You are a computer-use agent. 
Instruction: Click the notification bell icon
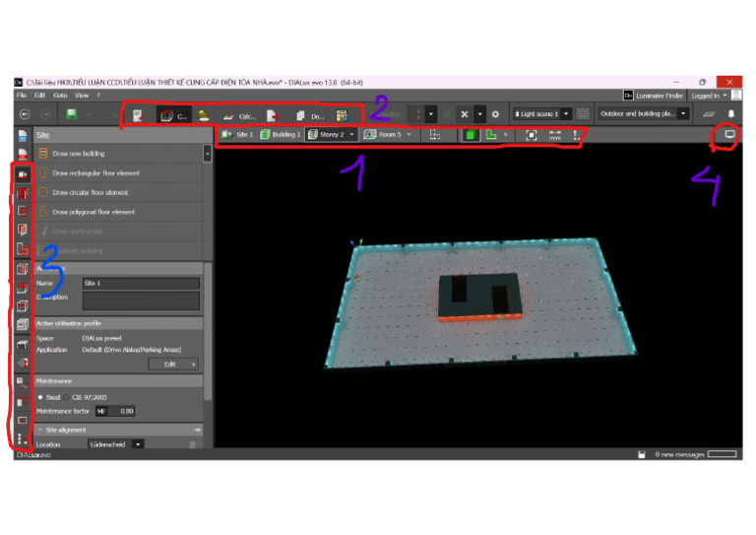pos(728,114)
